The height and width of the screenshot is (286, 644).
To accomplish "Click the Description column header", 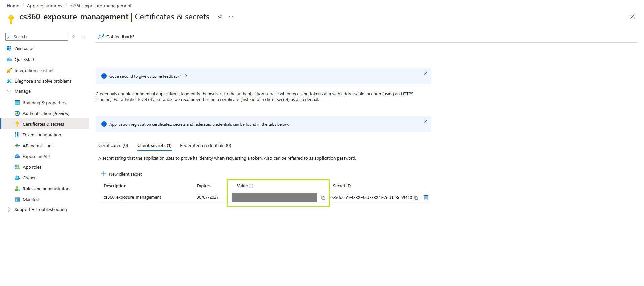I will tap(115, 186).
